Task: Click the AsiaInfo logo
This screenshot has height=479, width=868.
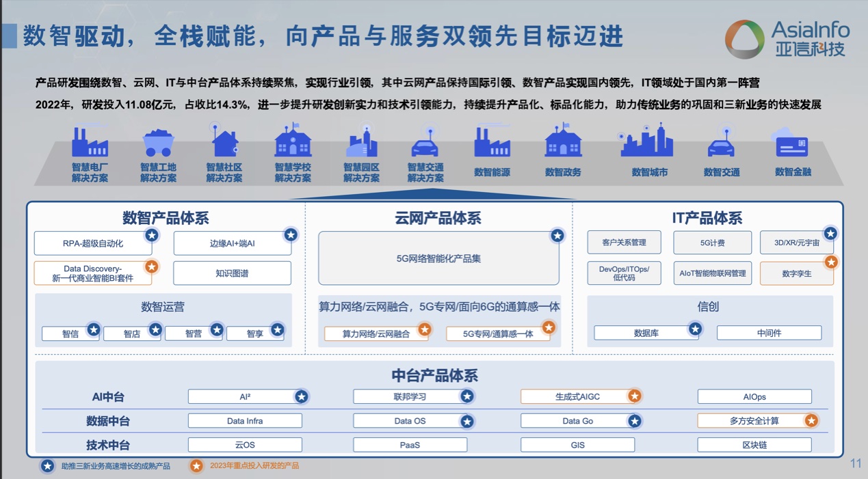Action: pyautogui.click(x=787, y=39)
